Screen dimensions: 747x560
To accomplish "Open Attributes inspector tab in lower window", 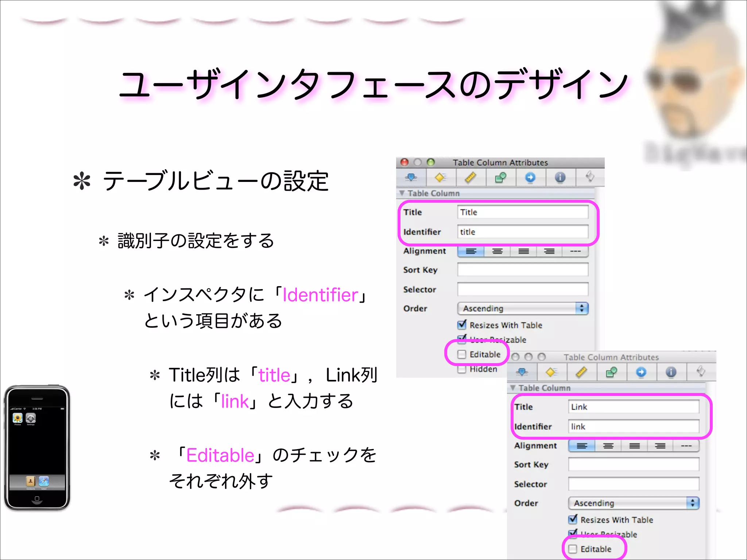I will coord(522,372).
